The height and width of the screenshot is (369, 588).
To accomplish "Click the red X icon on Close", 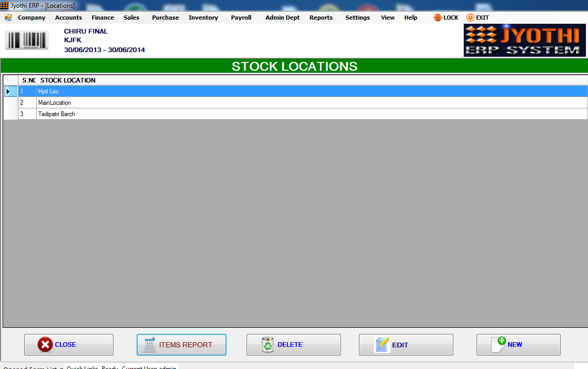I will pyautogui.click(x=45, y=344).
